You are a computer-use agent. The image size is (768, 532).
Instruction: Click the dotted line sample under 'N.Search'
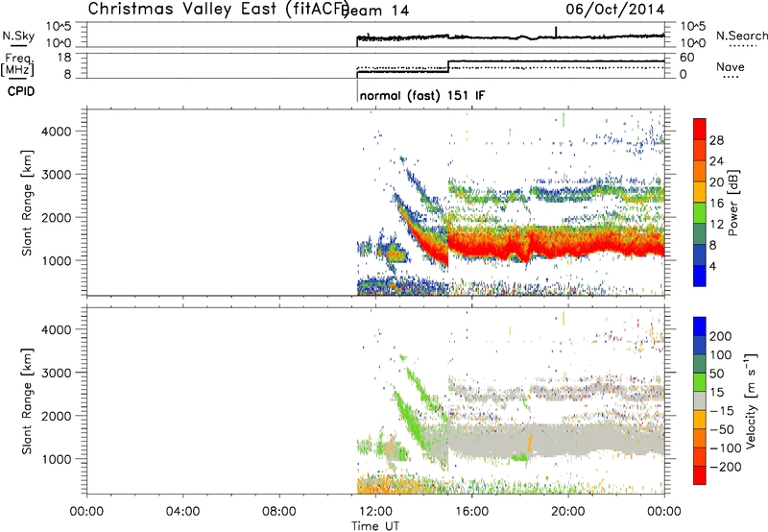pyautogui.click(x=742, y=45)
